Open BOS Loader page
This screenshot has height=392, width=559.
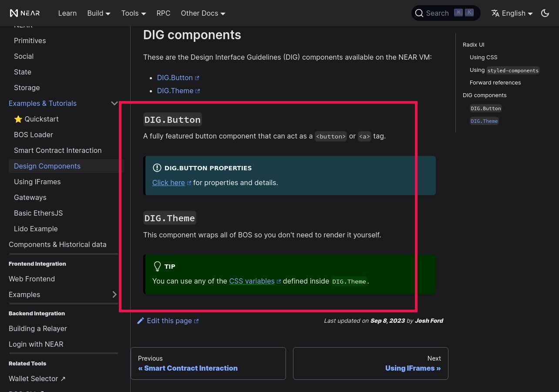34,135
